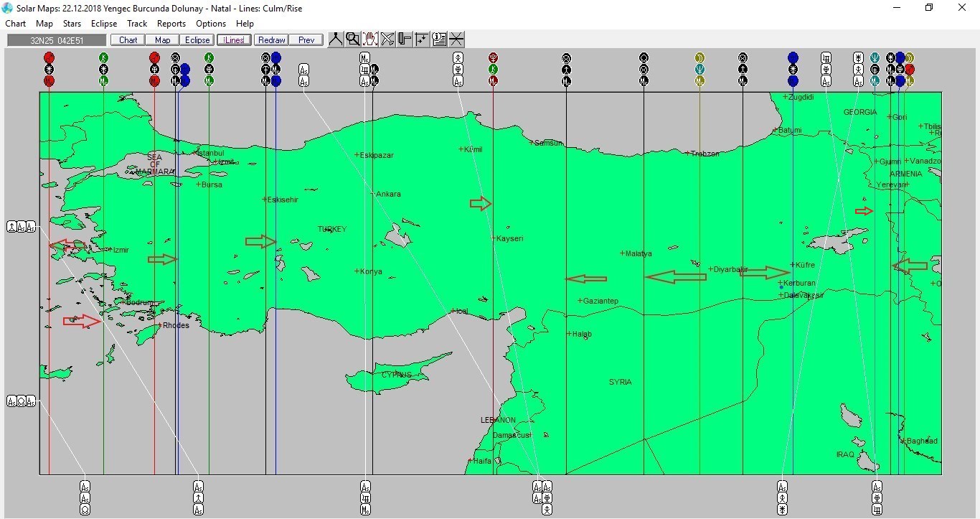Open the Reports menu

coord(171,24)
